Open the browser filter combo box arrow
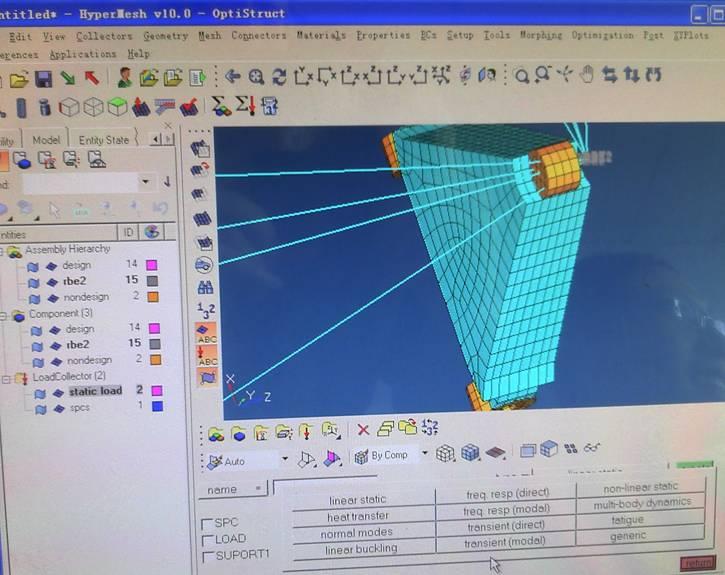The image size is (725, 575). (x=146, y=182)
